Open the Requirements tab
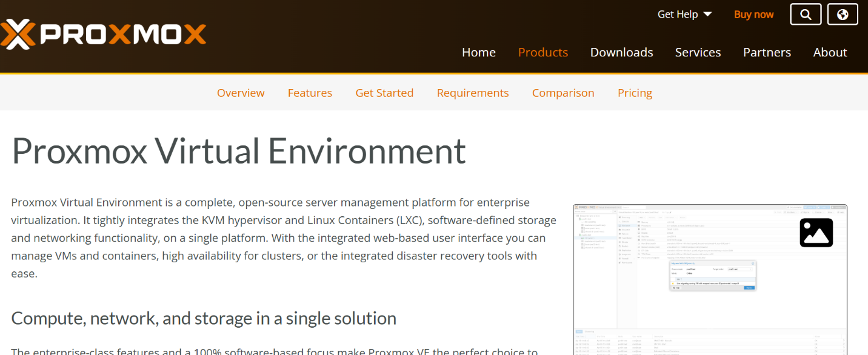The image size is (868, 355). click(473, 93)
